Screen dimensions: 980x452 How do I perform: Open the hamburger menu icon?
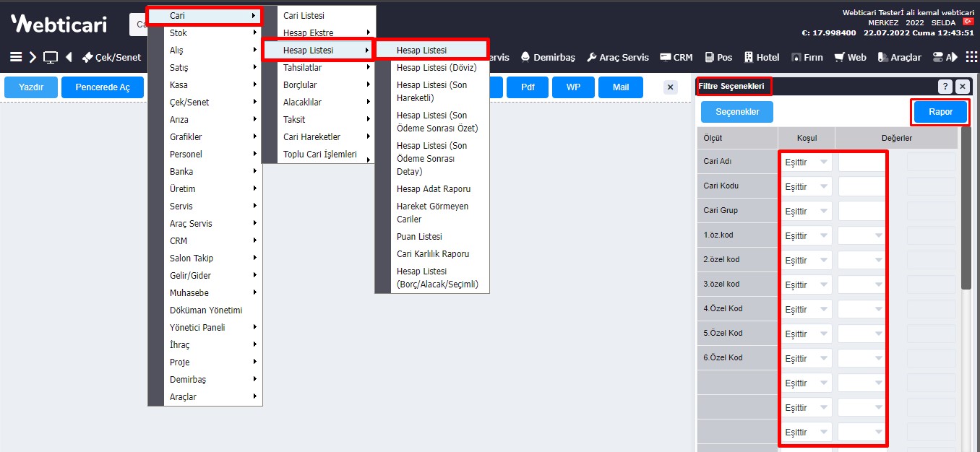tap(16, 57)
